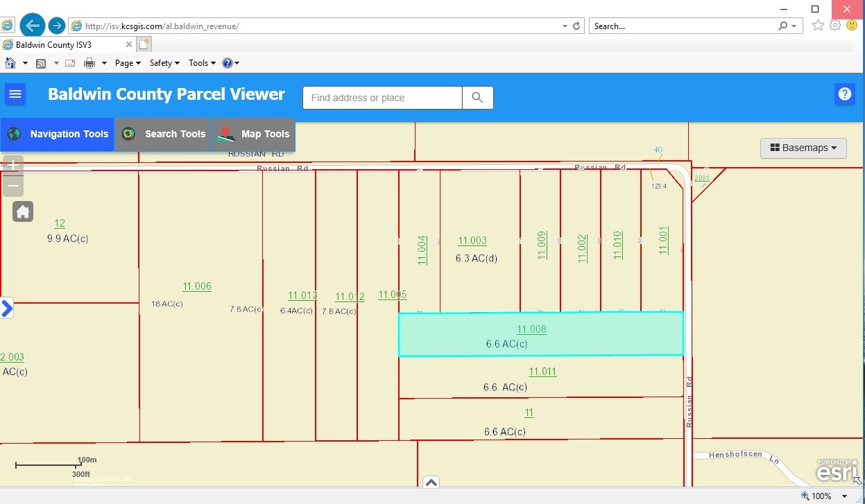This screenshot has height=504, width=865.
Task: Click the 6.3 AC(d) acreage text
Action: coord(477,258)
